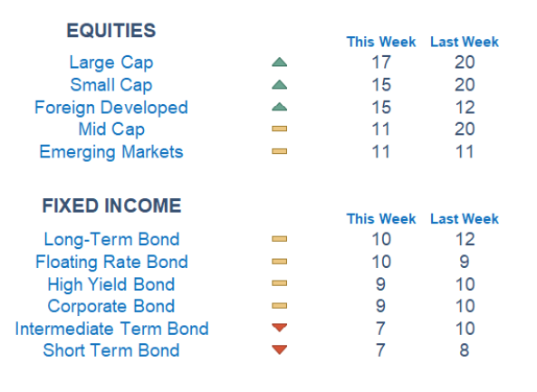Open the Large Cap link
Screen dimensions: 537x392
pos(111,62)
